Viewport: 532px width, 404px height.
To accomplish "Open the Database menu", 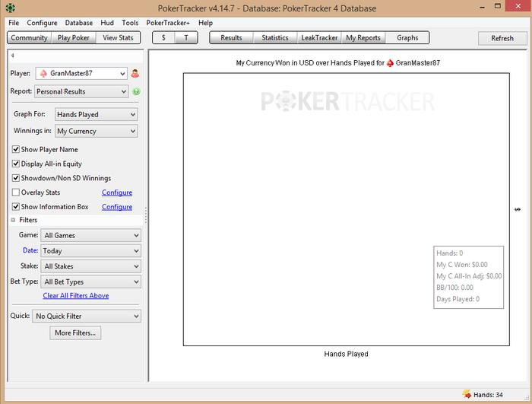I will 79,23.
